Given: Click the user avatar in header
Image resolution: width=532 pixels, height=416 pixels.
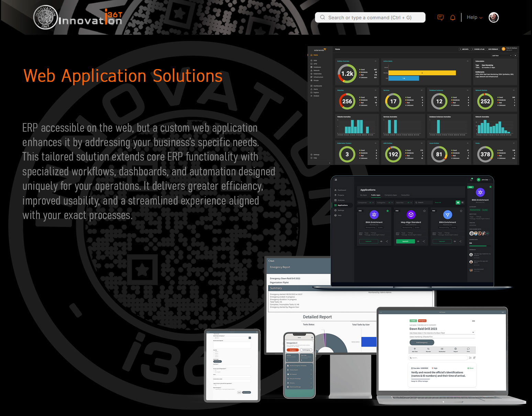Looking at the screenshot, I should point(494,18).
